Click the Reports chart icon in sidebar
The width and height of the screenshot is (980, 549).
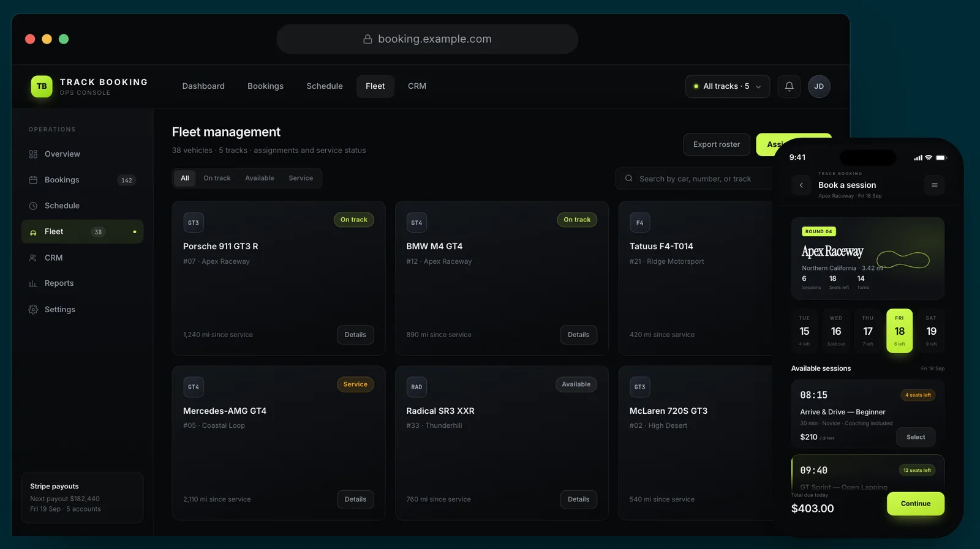click(33, 283)
